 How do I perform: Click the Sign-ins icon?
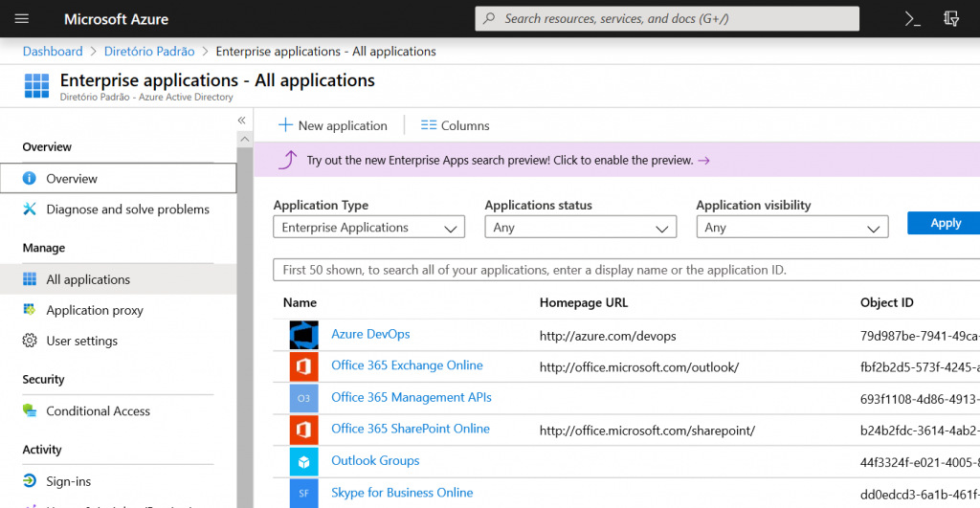pyautogui.click(x=30, y=480)
